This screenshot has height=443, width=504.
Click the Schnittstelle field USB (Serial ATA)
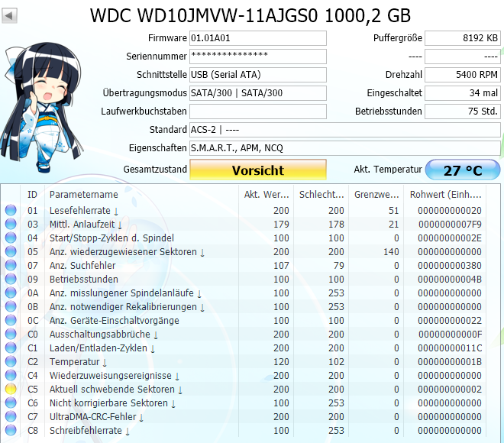(x=258, y=75)
